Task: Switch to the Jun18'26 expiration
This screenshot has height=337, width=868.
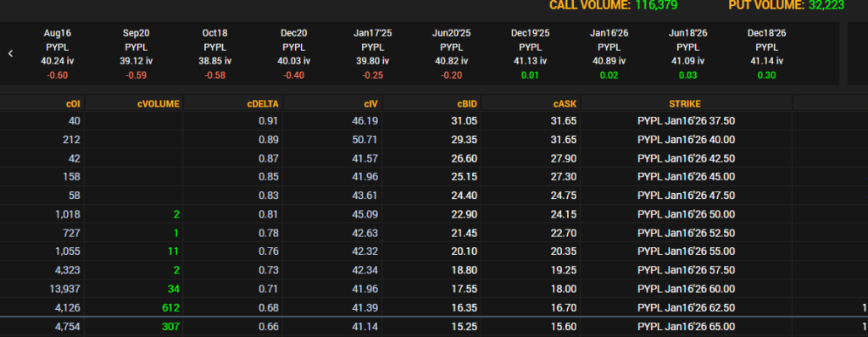Action: 688,53
